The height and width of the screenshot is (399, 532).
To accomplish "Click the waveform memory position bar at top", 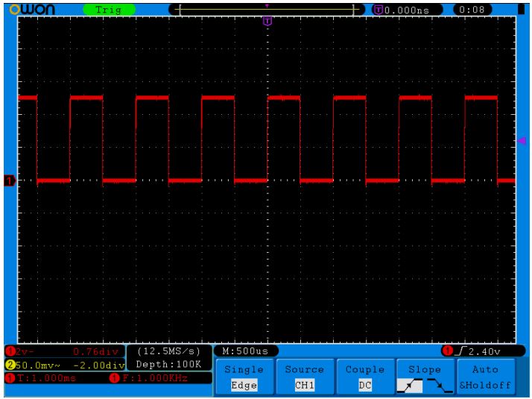I will tap(267, 10).
